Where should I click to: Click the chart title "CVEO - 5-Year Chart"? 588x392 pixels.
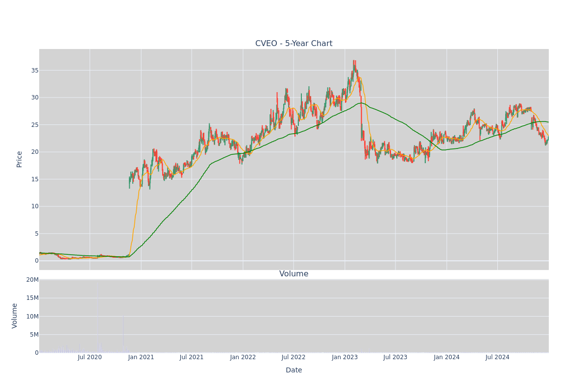tap(294, 44)
